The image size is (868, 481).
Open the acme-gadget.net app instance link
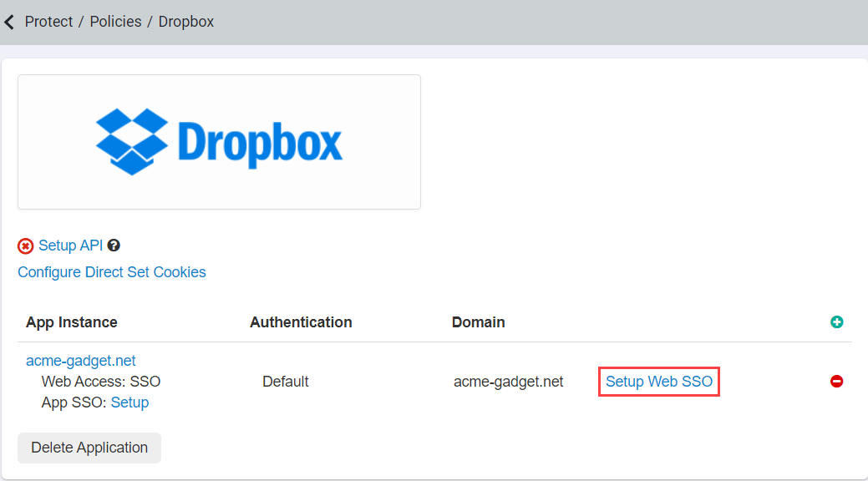pos(80,360)
